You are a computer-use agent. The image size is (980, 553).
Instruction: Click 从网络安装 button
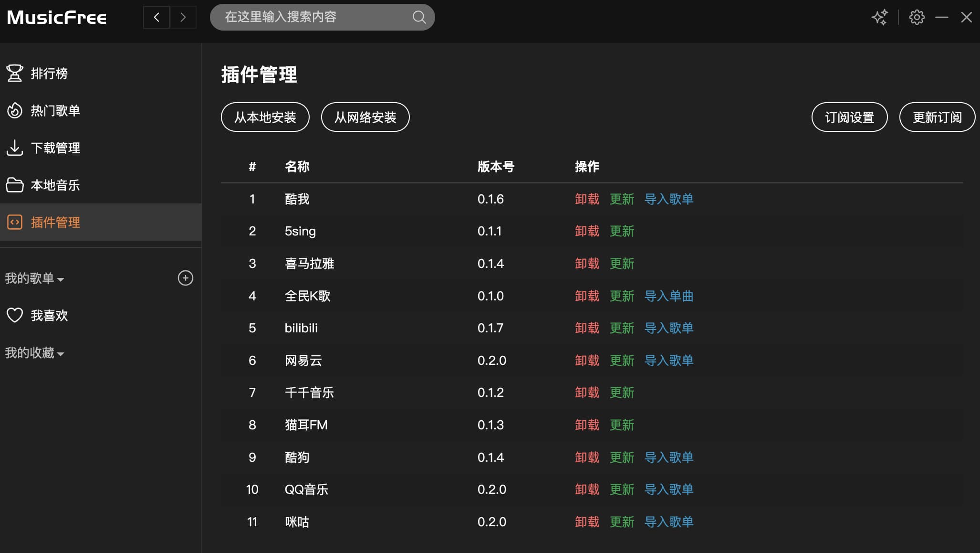[x=365, y=117]
